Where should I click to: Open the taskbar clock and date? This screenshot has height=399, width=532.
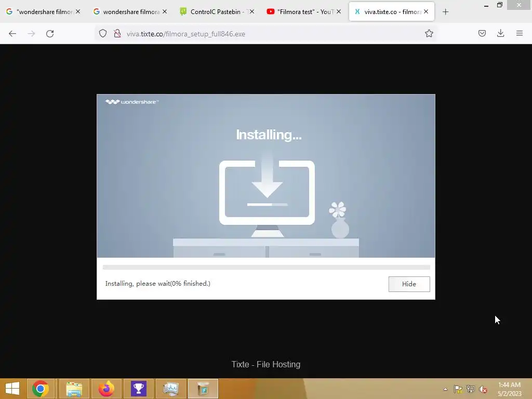click(x=509, y=389)
